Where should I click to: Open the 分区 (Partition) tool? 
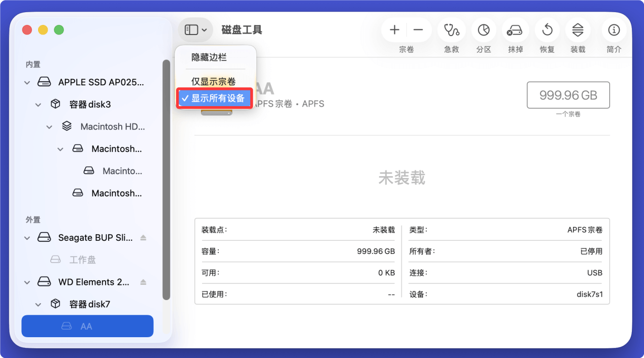483,29
